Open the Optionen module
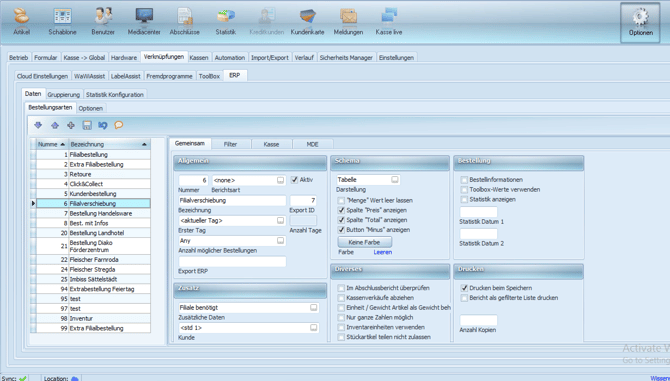 (x=640, y=23)
